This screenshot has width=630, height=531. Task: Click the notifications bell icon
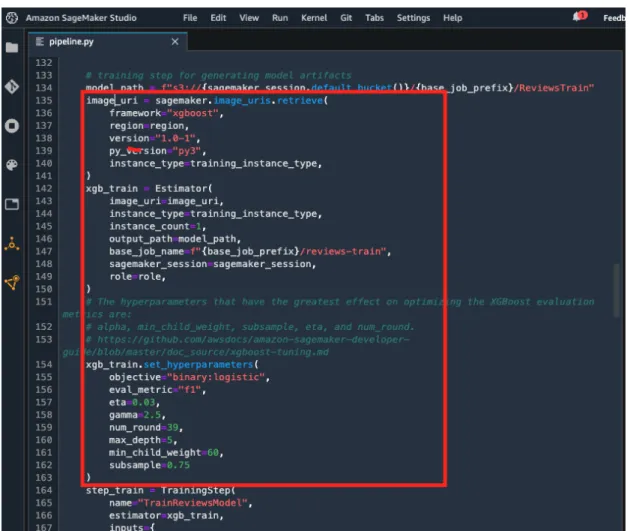[x=579, y=17]
